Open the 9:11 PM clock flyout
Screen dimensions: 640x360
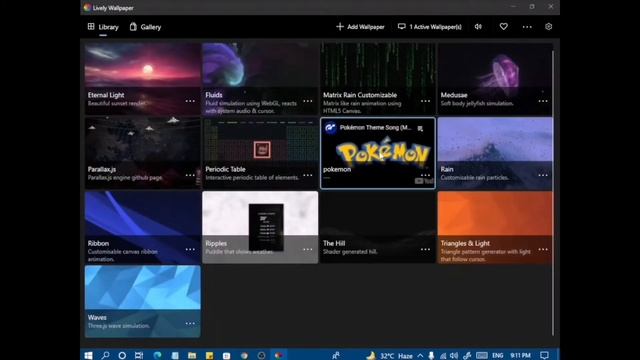click(520, 356)
